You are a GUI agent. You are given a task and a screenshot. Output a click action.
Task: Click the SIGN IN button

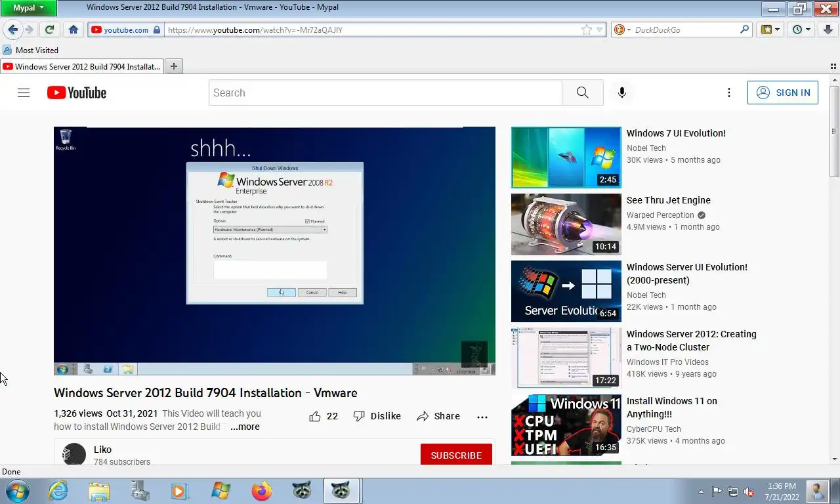783,93
